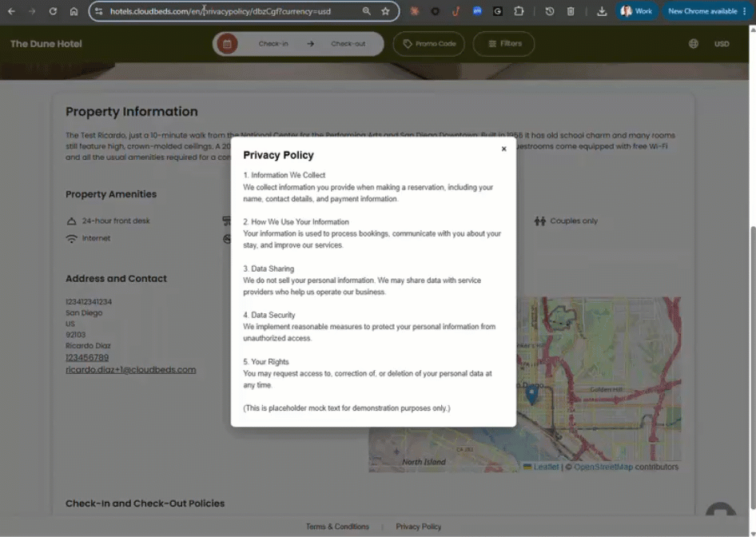The width and height of the screenshot is (756, 537).
Task: Open the Promo Code button
Action: pyautogui.click(x=428, y=44)
